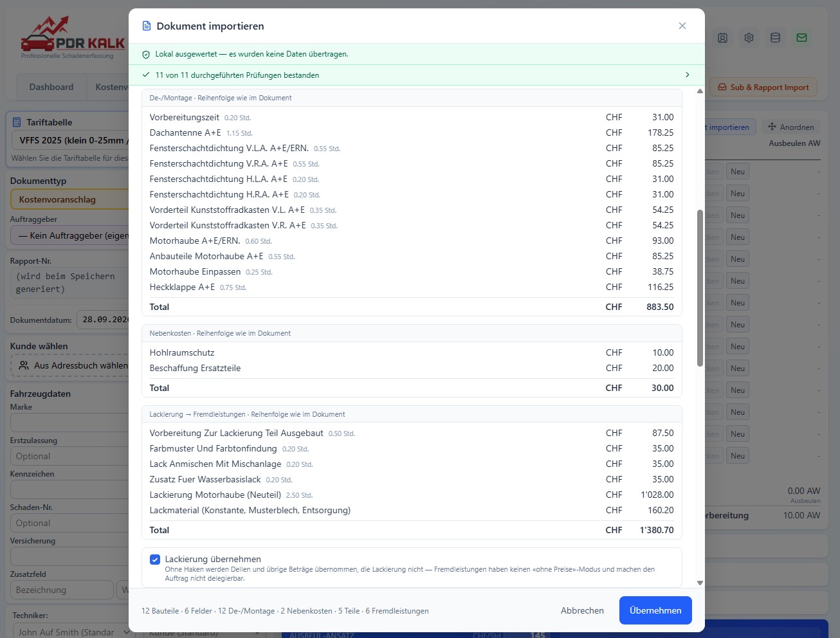Click the Rapport-Nr. text area

[71, 283]
